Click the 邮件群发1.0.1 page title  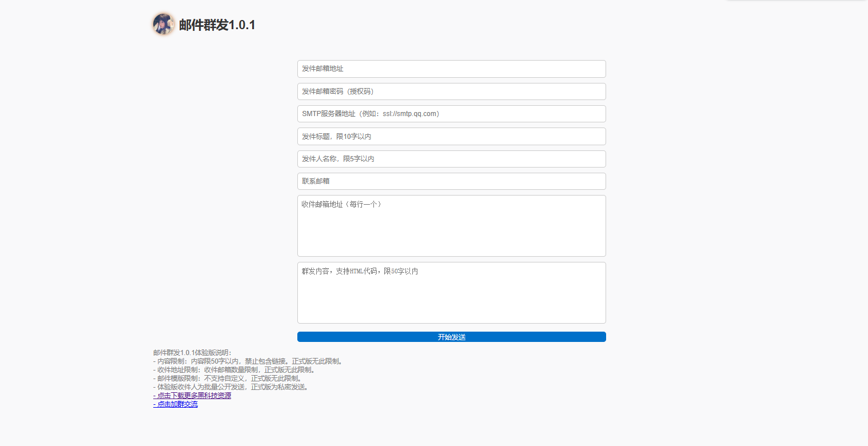point(217,25)
